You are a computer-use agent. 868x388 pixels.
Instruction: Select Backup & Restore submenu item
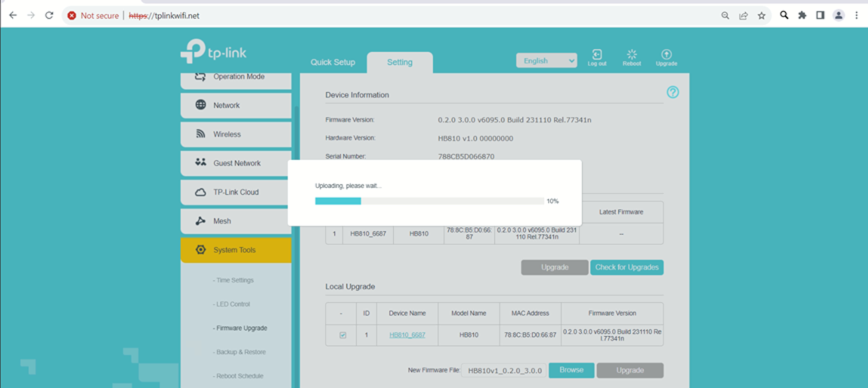[239, 352]
